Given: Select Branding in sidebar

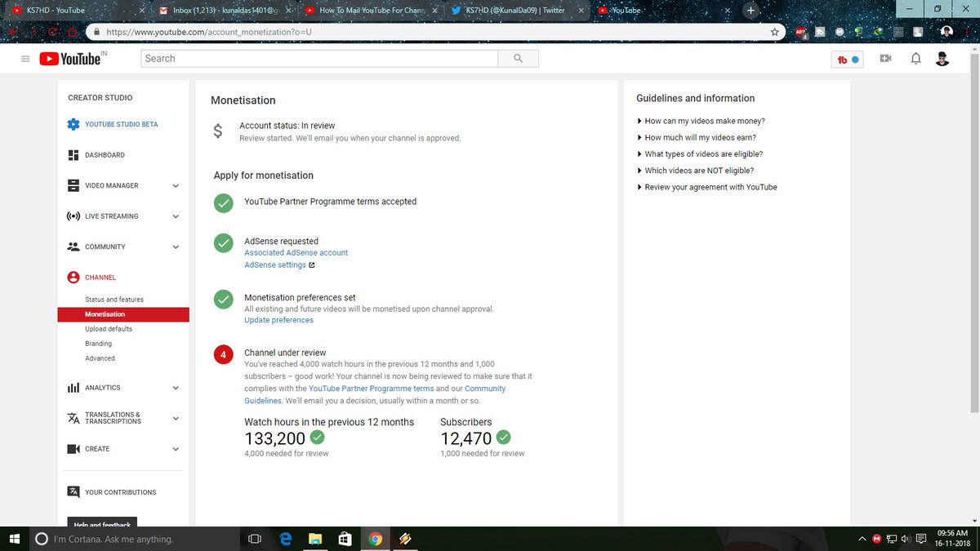Looking at the screenshot, I should (x=99, y=344).
